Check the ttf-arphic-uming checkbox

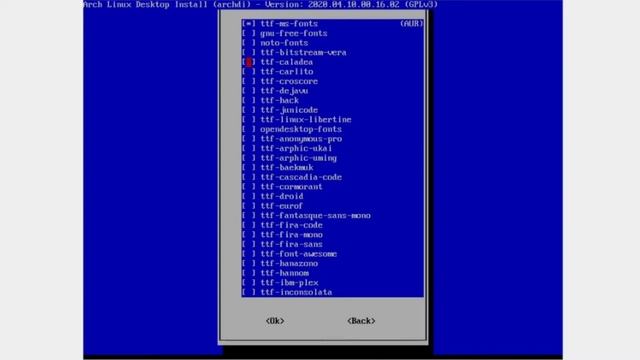[249, 158]
